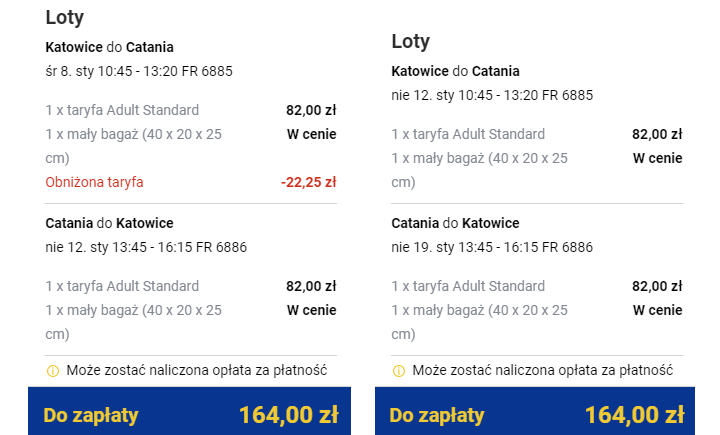Click the -22,25 zł discount amount

pyautogui.click(x=308, y=182)
